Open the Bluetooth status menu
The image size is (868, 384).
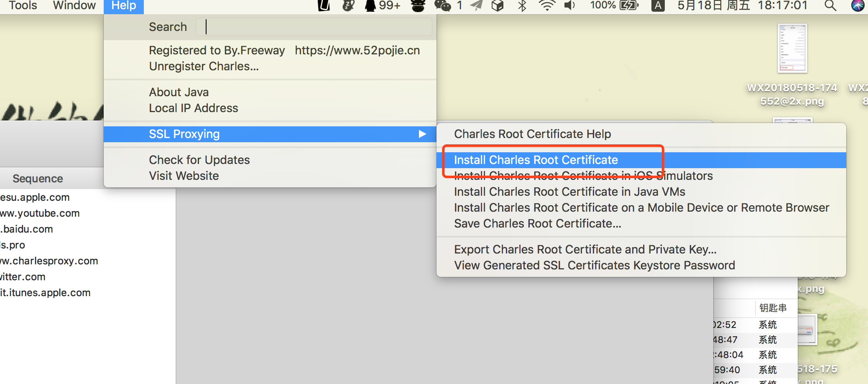[522, 5]
